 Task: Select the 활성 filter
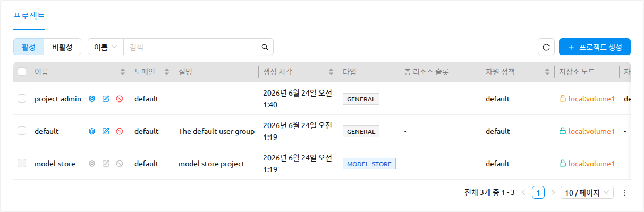pyautogui.click(x=29, y=47)
